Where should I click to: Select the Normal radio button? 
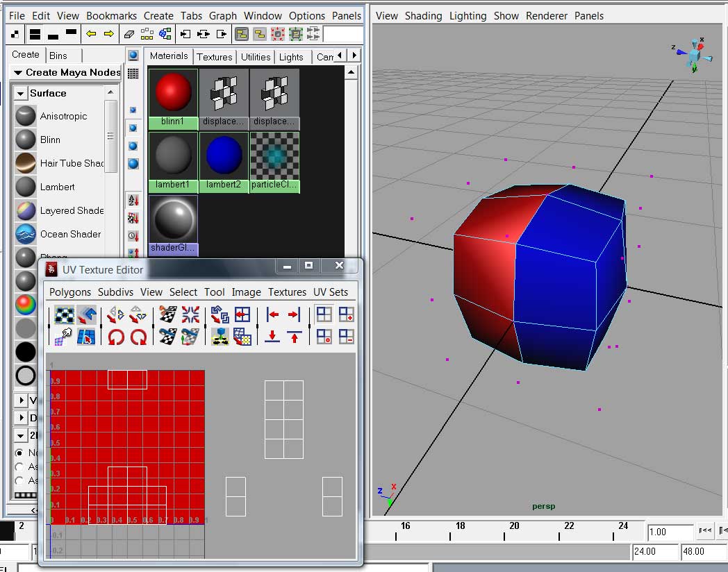click(x=19, y=453)
